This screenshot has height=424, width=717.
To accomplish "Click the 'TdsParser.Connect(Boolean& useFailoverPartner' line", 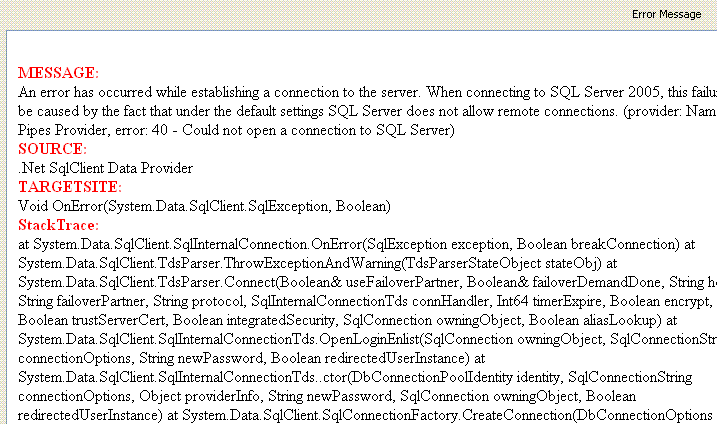I will pos(368,282).
